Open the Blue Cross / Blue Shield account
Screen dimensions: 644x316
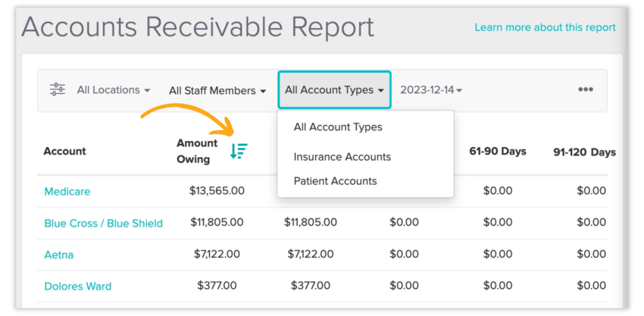(103, 223)
